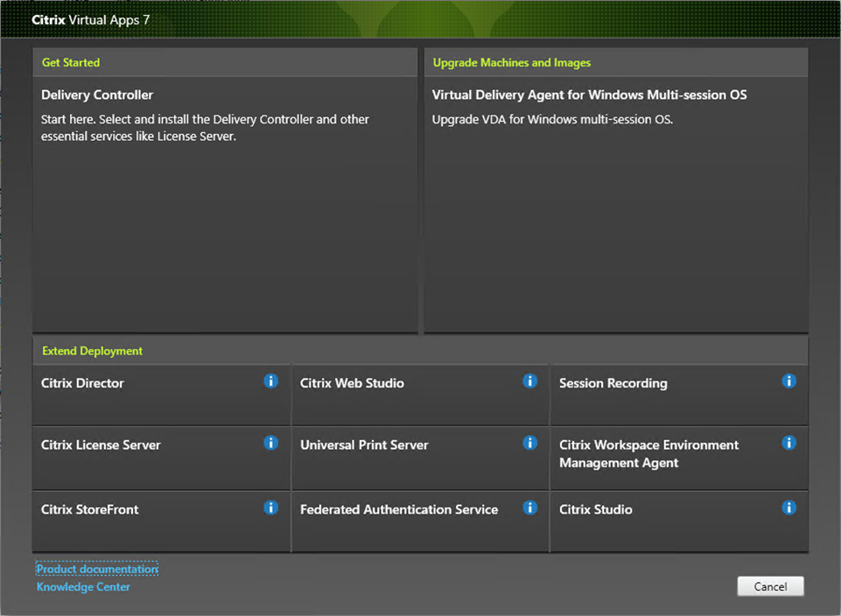Start the Delivery Controller installation
This screenshot has width=841, height=616.
225,204
